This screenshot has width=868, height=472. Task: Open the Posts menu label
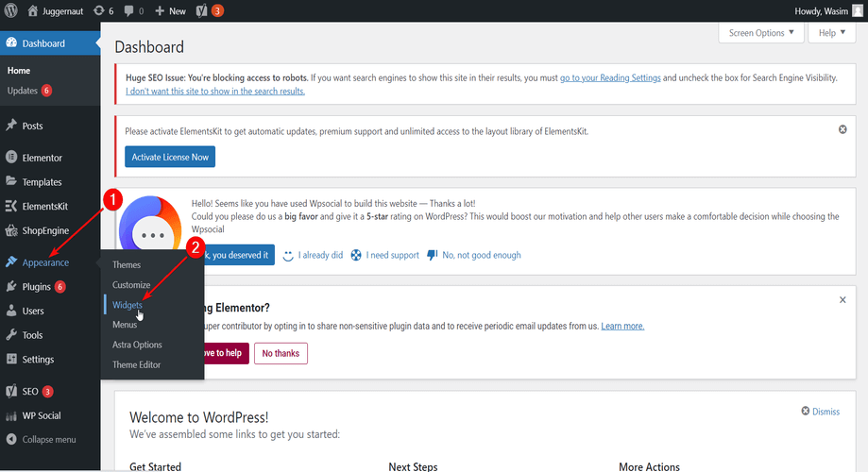(x=33, y=126)
